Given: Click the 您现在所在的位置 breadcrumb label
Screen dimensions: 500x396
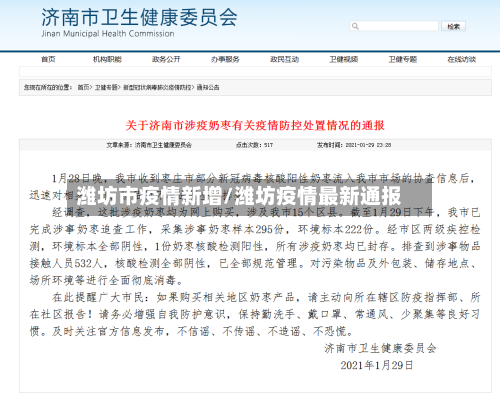Looking at the screenshot, I should tap(48, 87).
